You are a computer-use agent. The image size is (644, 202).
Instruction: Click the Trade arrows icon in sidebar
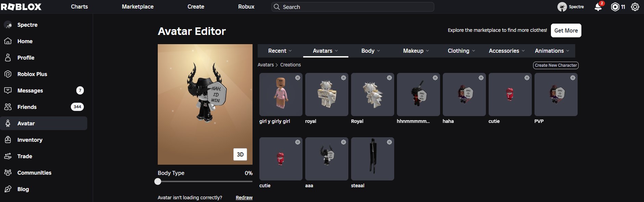[8, 156]
